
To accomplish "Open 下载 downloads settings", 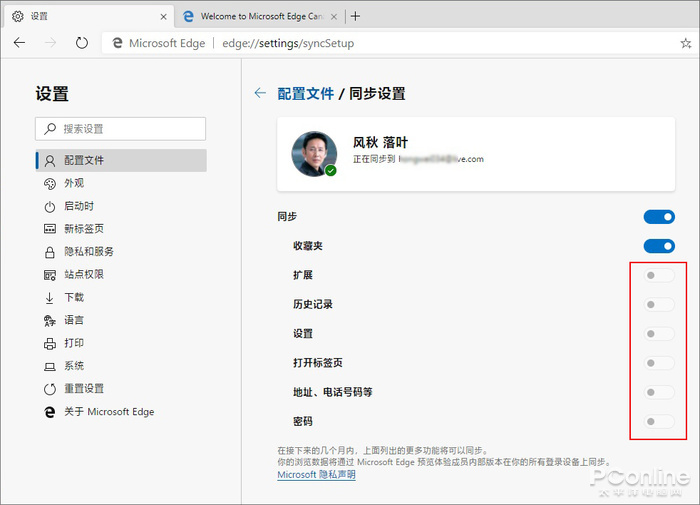I will click(74, 297).
